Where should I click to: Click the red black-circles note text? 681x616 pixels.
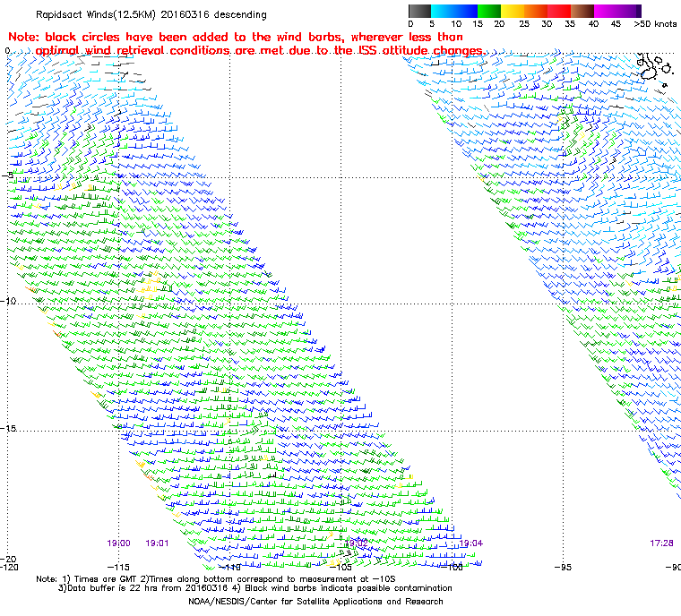coord(246,44)
